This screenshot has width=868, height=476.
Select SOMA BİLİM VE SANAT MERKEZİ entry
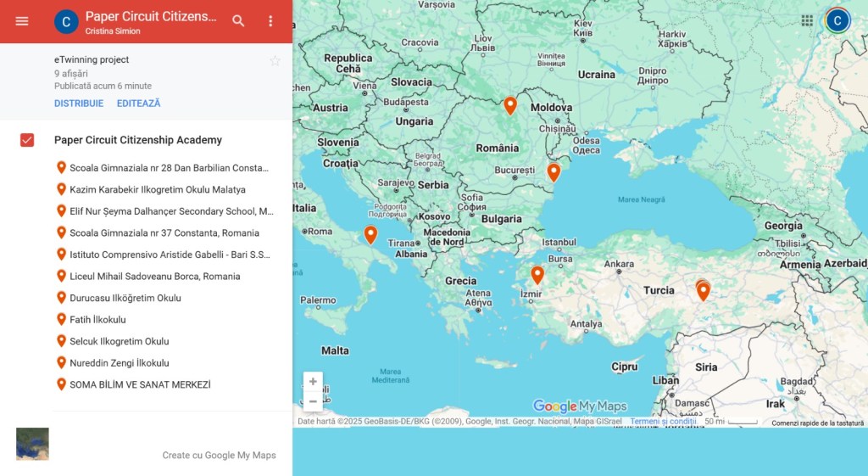click(140, 385)
